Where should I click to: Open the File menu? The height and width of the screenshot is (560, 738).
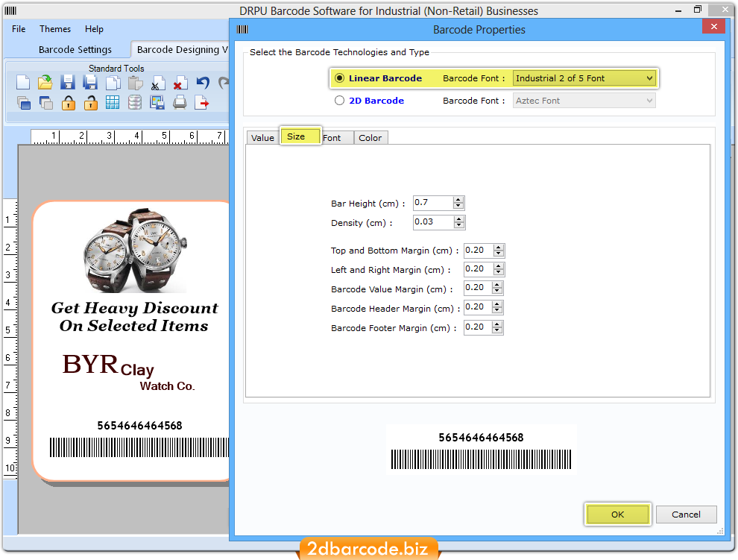point(19,29)
